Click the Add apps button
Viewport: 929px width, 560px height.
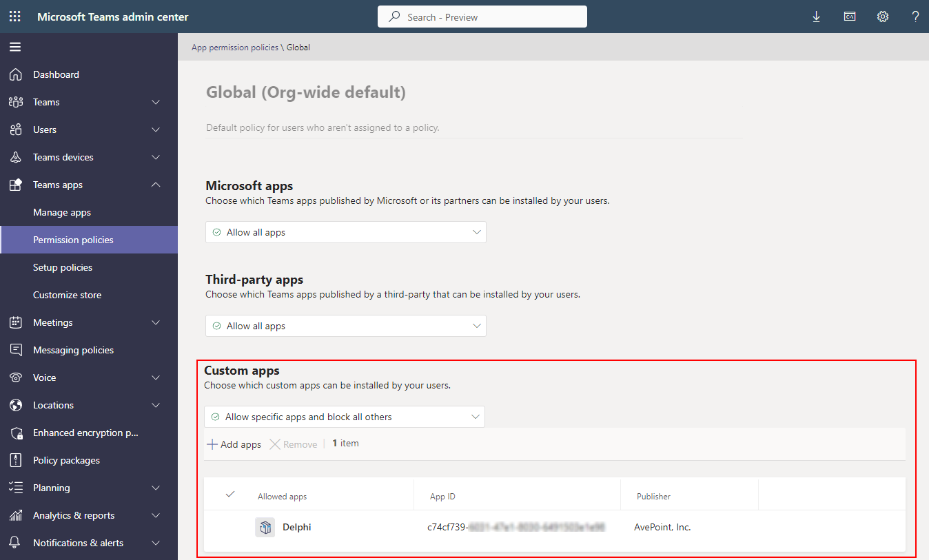coord(234,444)
